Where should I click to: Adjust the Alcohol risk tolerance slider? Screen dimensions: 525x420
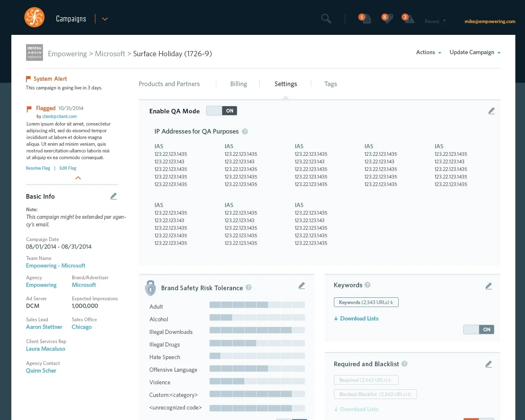257,318
